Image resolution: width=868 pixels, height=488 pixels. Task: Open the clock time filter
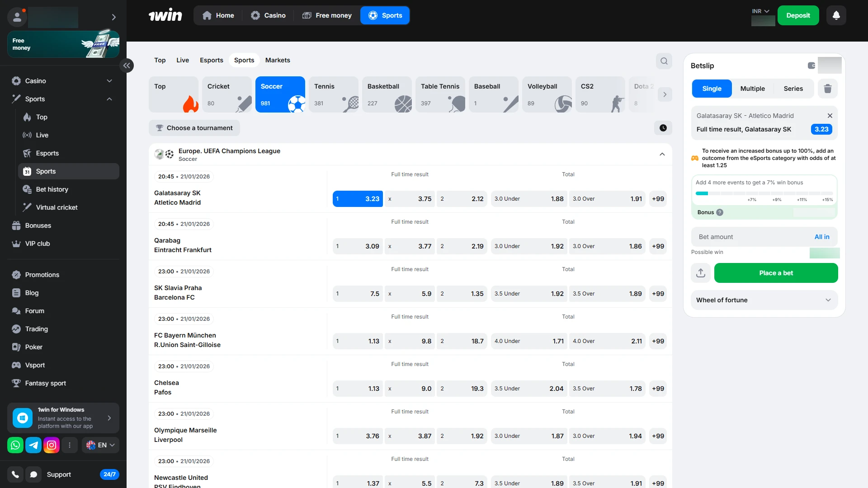(663, 128)
